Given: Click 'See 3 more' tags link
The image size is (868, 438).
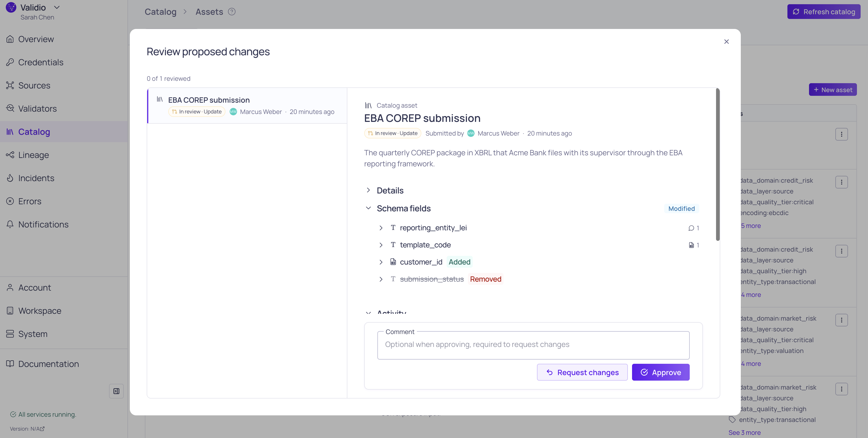Looking at the screenshot, I should [744, 433].
